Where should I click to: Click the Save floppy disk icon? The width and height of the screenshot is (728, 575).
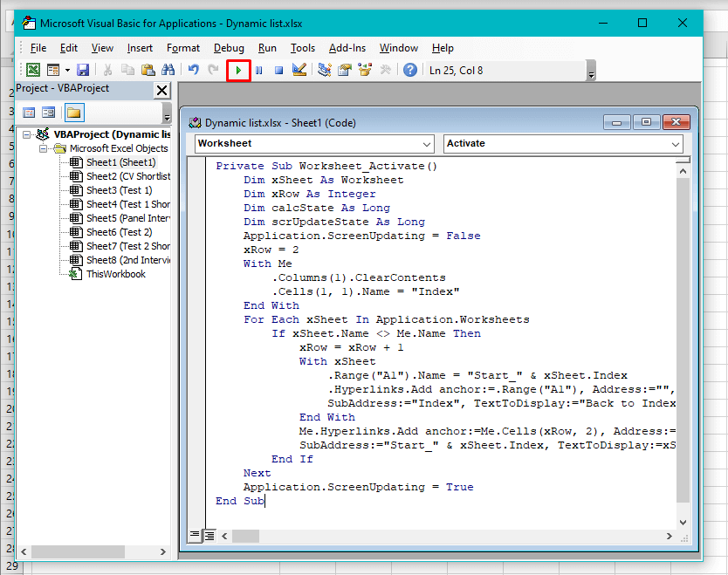[x=83, y=70]
